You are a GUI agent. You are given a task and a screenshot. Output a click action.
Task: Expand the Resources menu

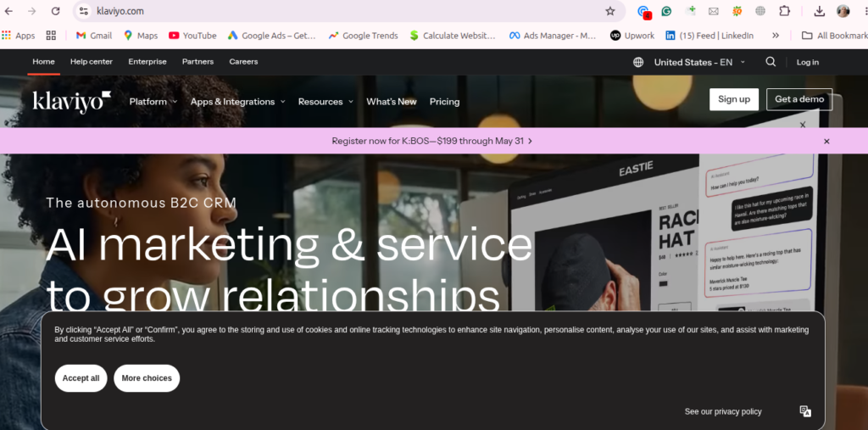pos(325,102)
